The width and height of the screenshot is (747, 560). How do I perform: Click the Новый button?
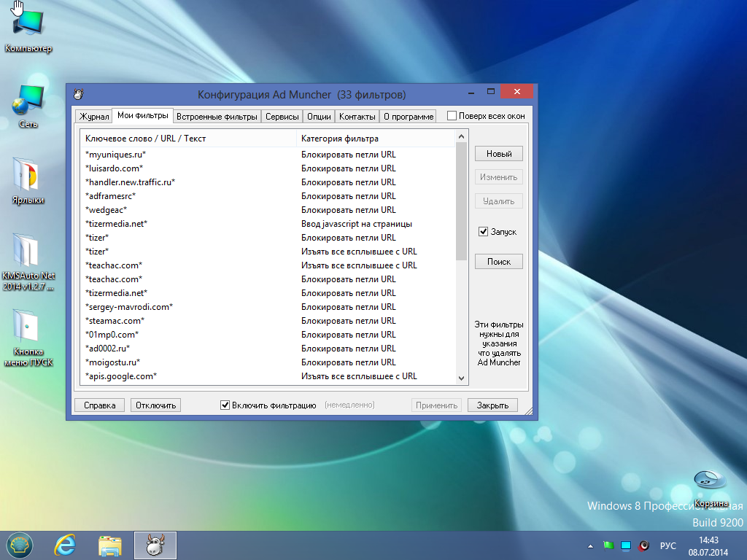coord(499,153)
